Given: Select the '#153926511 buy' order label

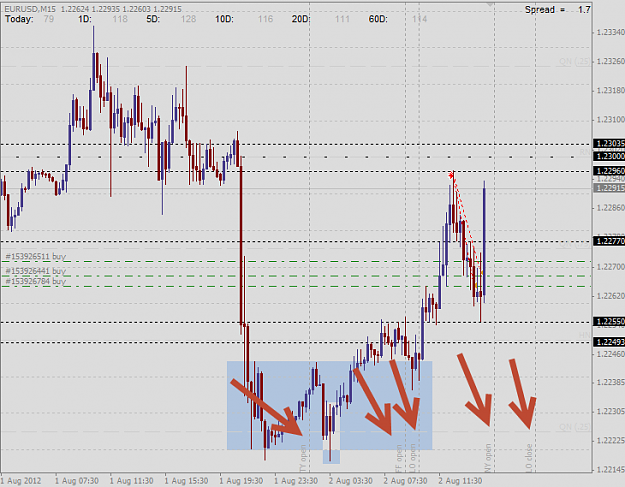Looking at the screenshot, I should click(36, 256).
